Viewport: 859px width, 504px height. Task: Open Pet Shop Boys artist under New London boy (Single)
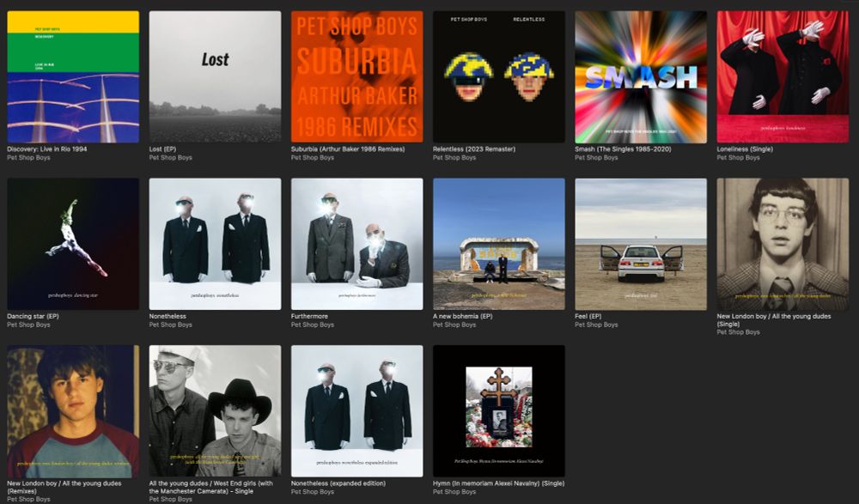coord(738,332)
